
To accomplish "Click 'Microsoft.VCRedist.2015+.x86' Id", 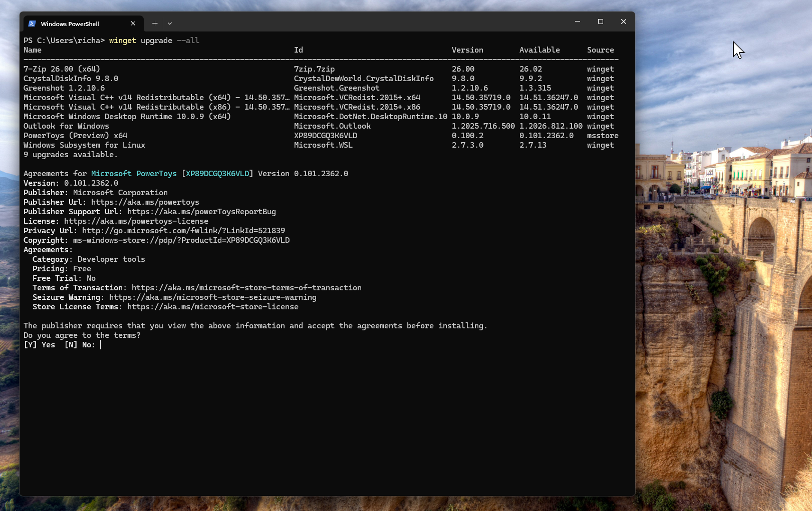I will pos(357,107).
